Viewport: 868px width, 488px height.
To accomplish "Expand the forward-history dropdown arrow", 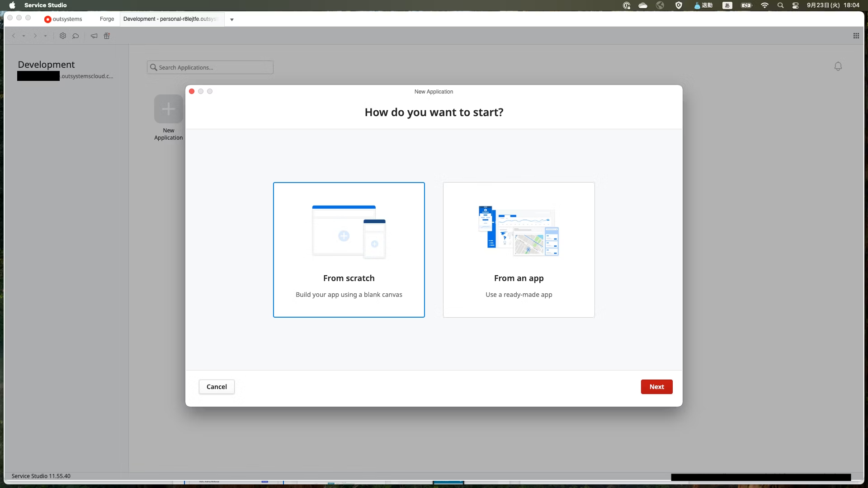I will (x=45, y=36).
